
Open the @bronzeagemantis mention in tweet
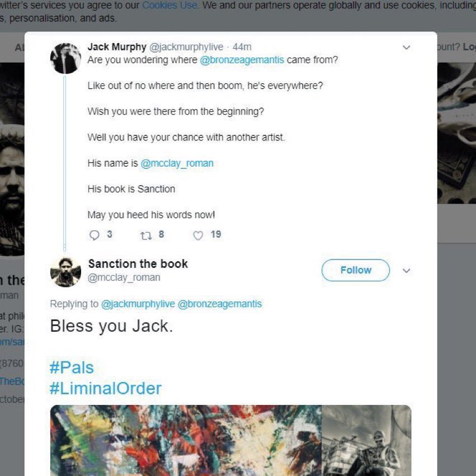(242, 60)
